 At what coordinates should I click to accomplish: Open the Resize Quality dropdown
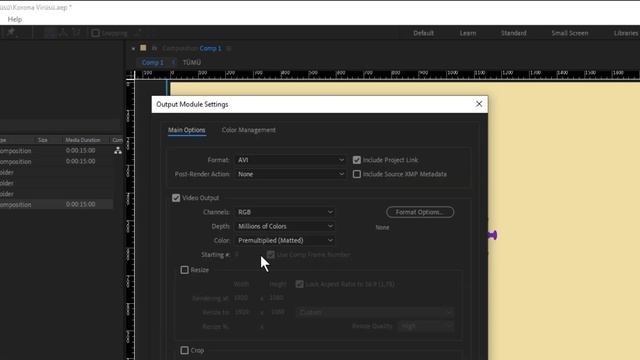426,326
